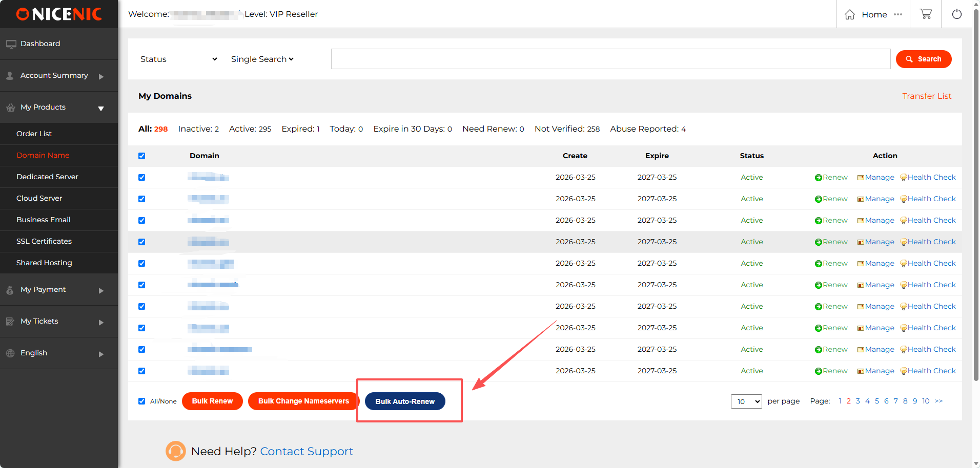Screen dimensions: 980x468
Task: Click the green Renew icon in eighth row
Action: pyautogui.click(x=818, y=328)
